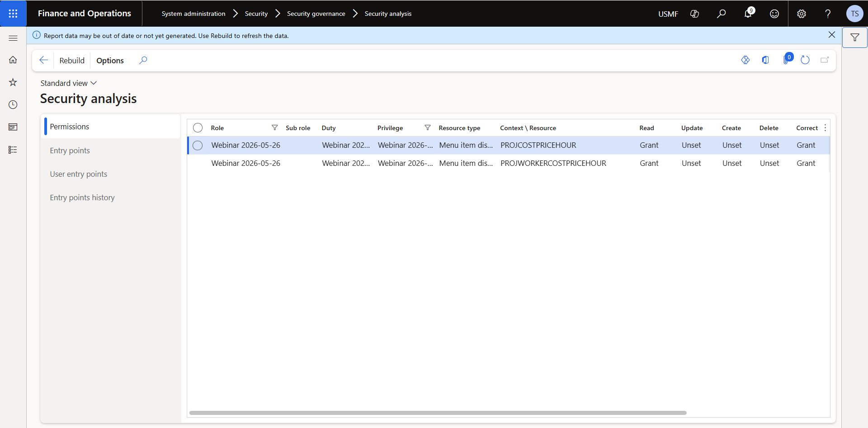
Task: Open Settings gear in top bar
Action: [802, 14]
